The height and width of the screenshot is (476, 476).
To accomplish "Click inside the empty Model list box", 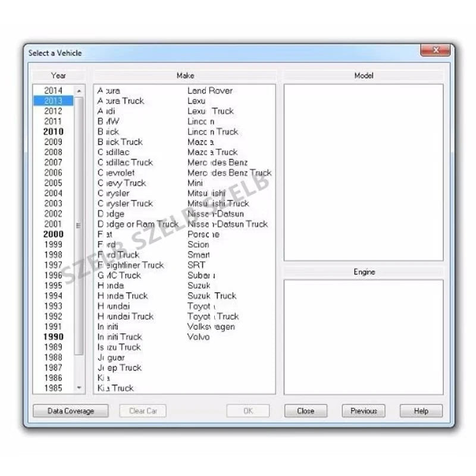I will pyautogui.click(x=364, y=172).
